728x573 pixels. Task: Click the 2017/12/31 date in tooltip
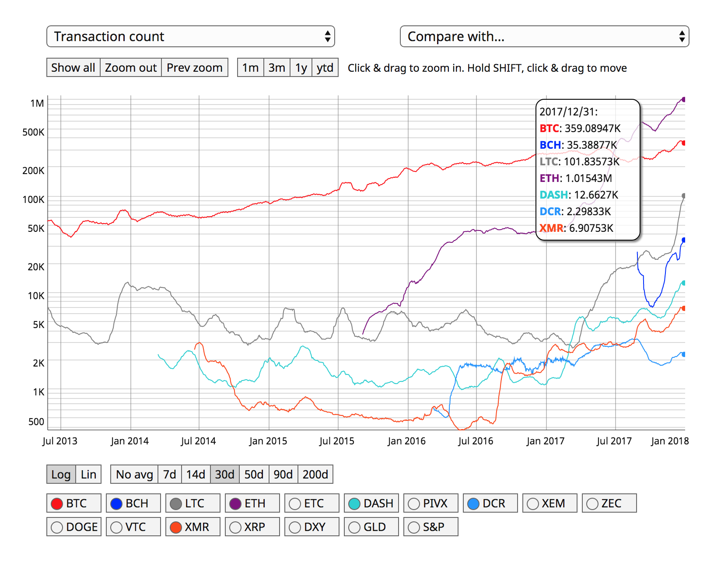(x=568, y=112)
